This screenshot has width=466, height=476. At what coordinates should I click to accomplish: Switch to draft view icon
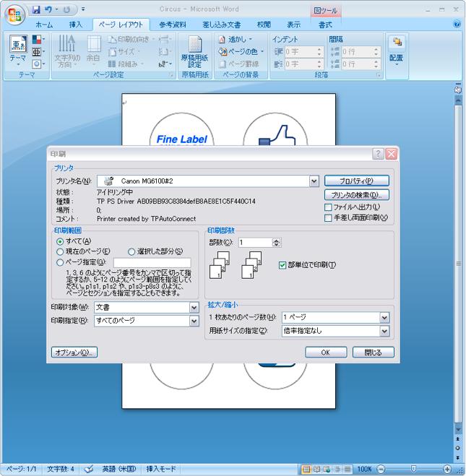click(x=348, y=469)
